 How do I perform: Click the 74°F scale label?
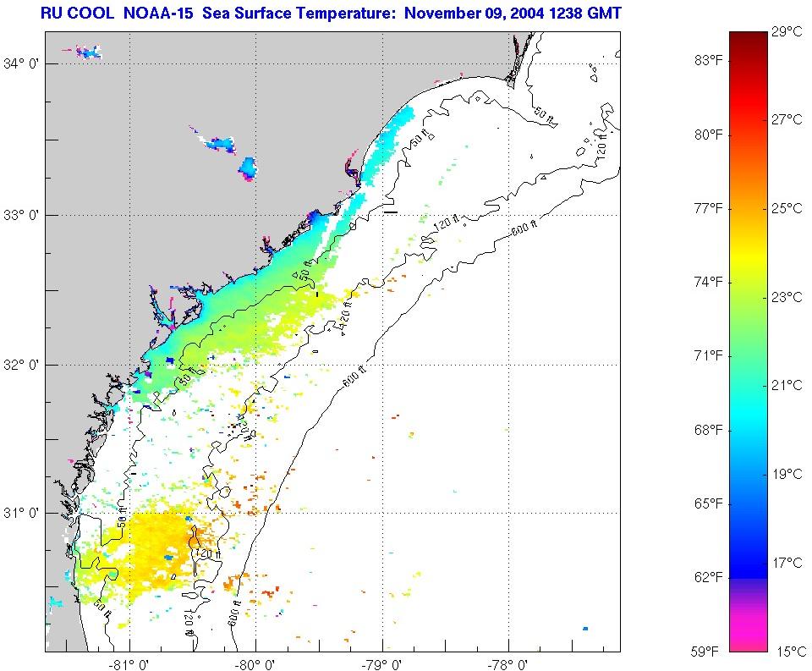click(x=709, y=282)
